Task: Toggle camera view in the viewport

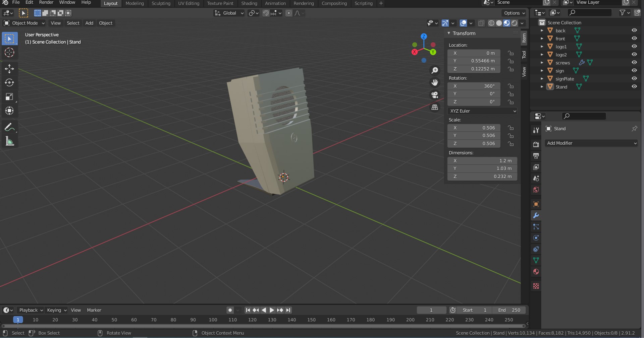Action: [x=435, y=95]
